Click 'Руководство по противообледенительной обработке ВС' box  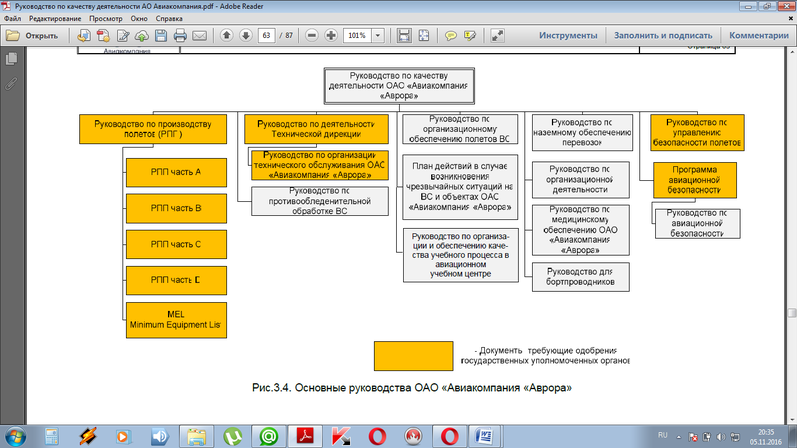(x=320, y=201)
